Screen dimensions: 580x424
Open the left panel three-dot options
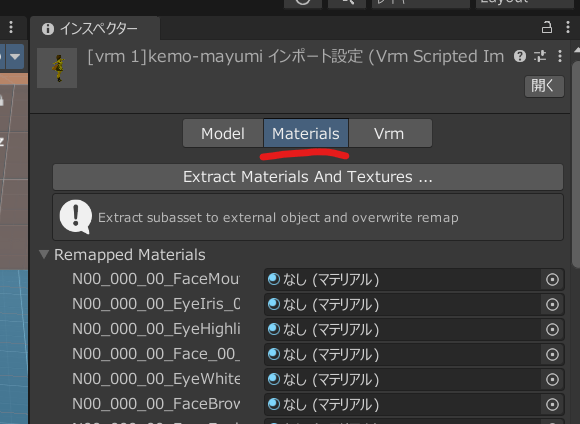[11, 27]
